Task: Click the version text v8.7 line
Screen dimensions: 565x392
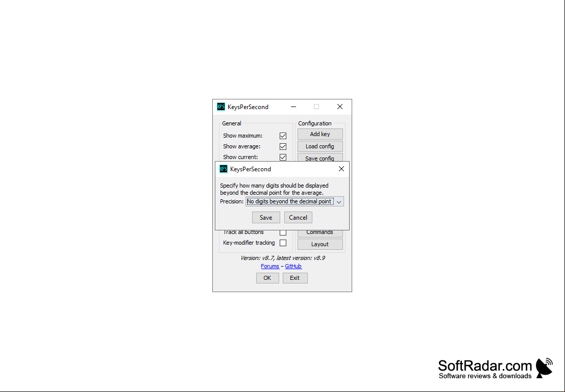Action: coord(283,258)
